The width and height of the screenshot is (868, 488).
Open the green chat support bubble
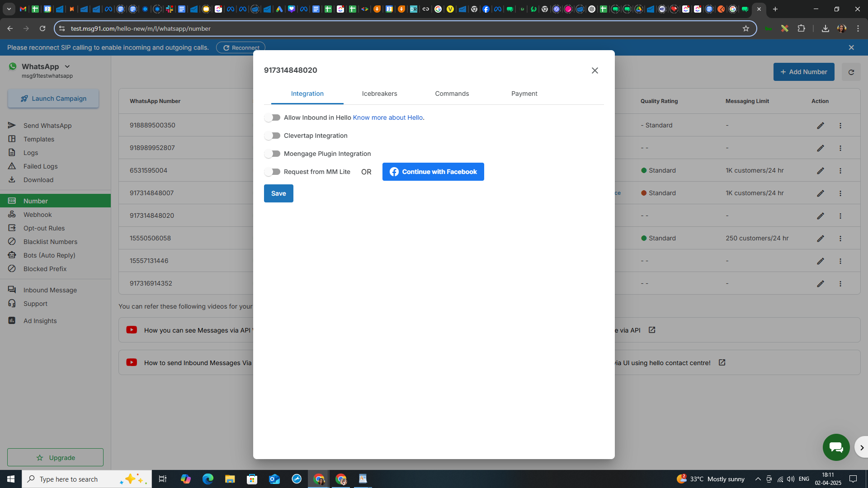836,447
